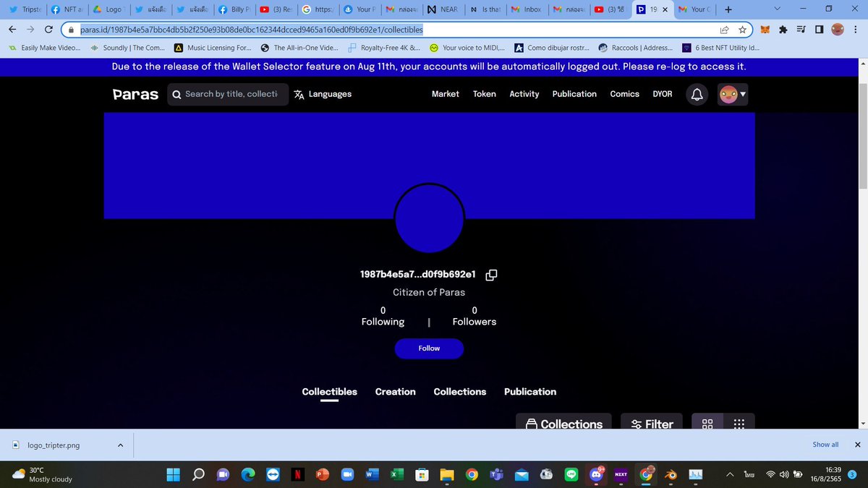This screenshot has width=868, height=488.
Task: Click the Follow button
Action: point(429,348)
